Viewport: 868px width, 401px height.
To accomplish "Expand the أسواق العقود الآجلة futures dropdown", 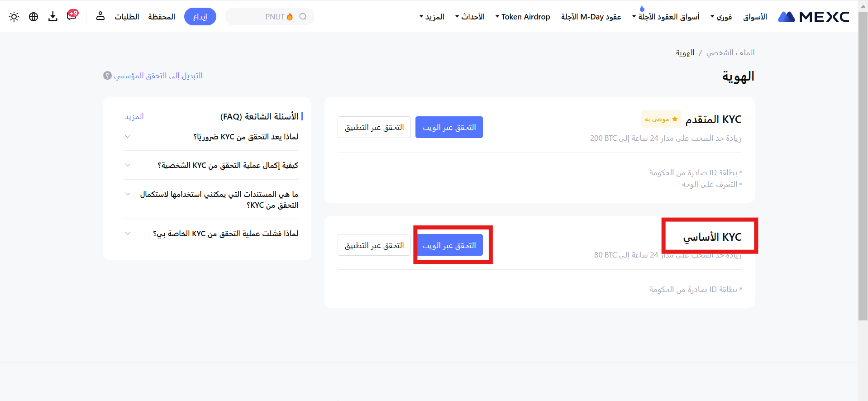I will tap(666, 17).
